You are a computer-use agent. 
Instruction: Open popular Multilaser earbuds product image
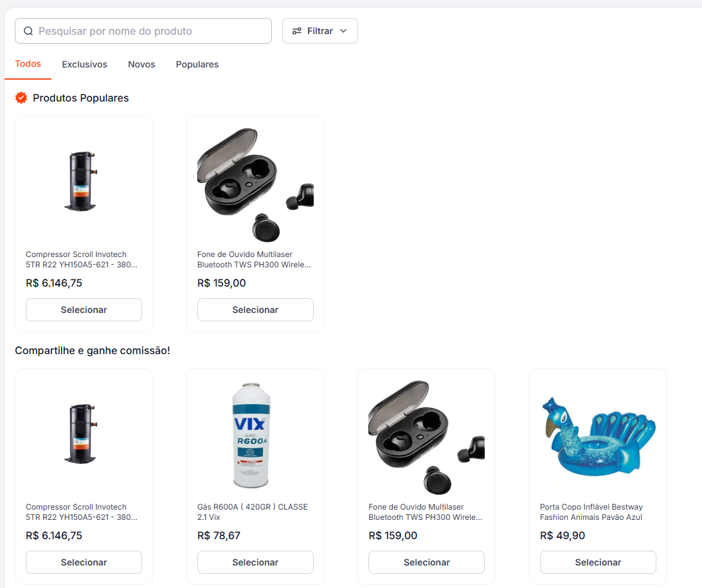(255, 185)
